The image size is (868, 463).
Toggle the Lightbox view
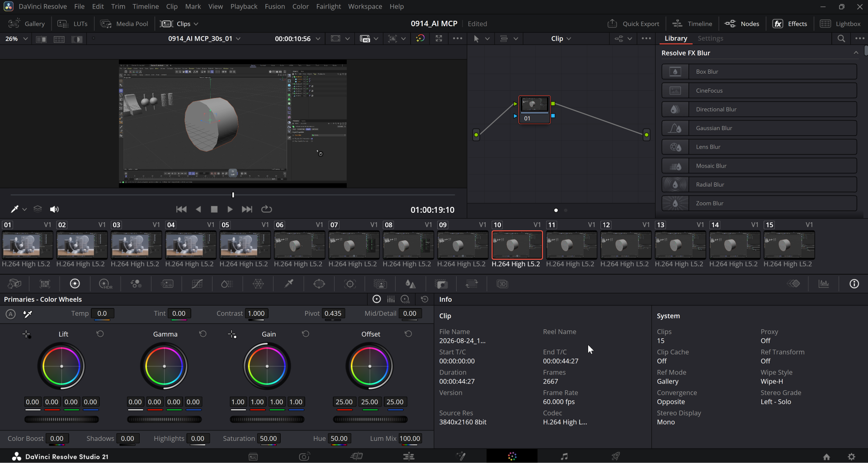(840, 23)
